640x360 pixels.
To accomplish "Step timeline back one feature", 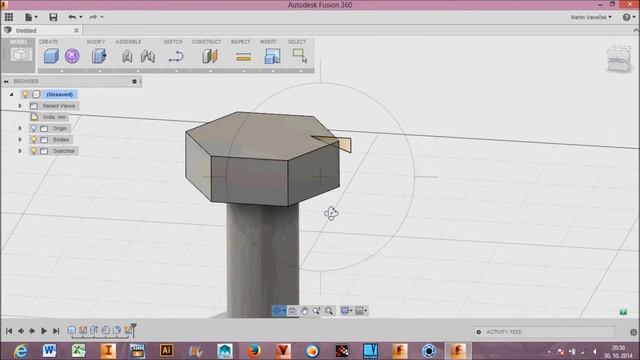I will point(20,331).
